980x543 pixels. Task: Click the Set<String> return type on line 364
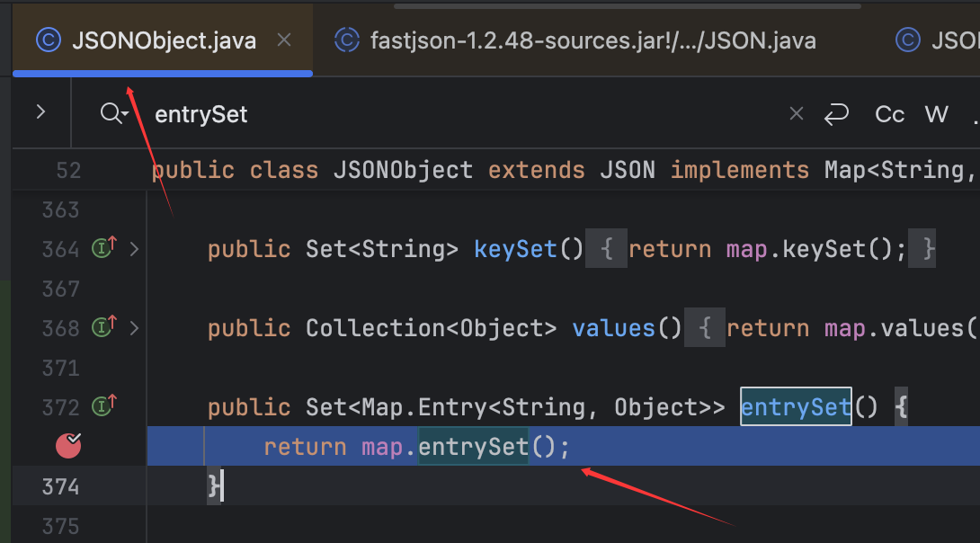pyautogui.click(x=382, y=249)
